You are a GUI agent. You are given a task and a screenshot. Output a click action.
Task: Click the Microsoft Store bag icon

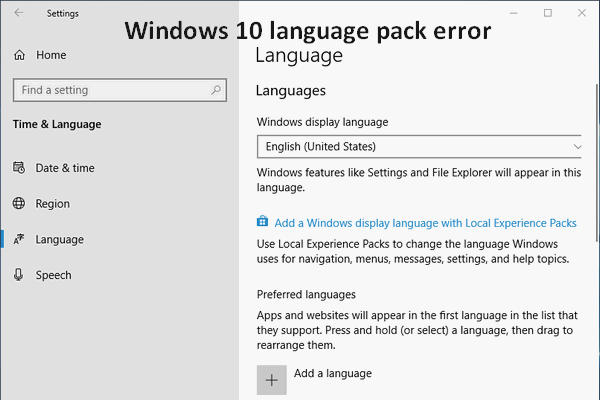click(262, 221)
